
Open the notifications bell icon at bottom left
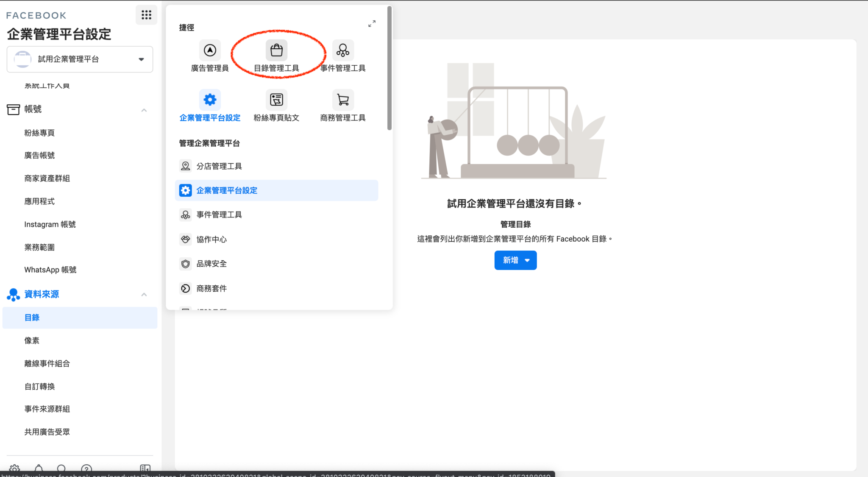(38, 469)
